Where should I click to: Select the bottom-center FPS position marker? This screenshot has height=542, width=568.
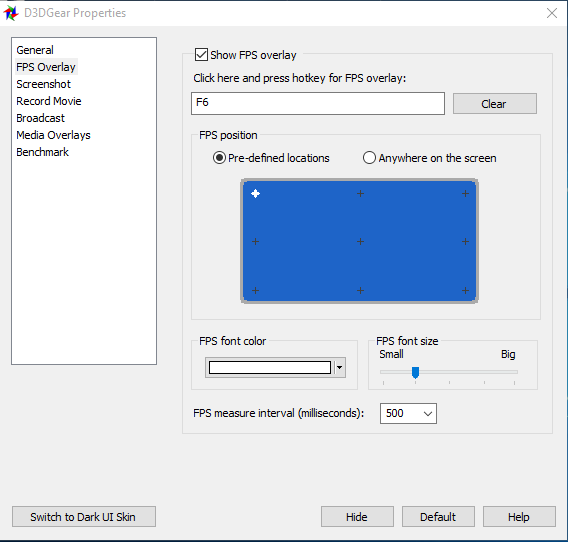pyautogui.click(x=360, y=290)
